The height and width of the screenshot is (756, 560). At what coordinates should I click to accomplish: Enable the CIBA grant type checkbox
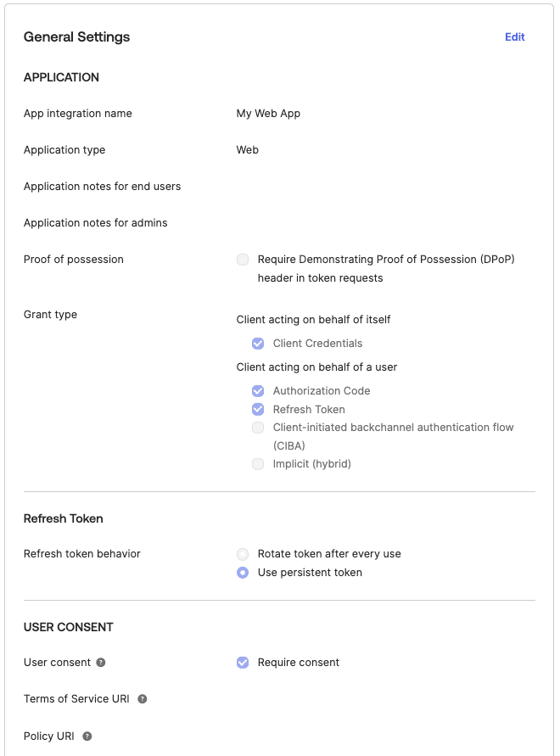(258, 428)
